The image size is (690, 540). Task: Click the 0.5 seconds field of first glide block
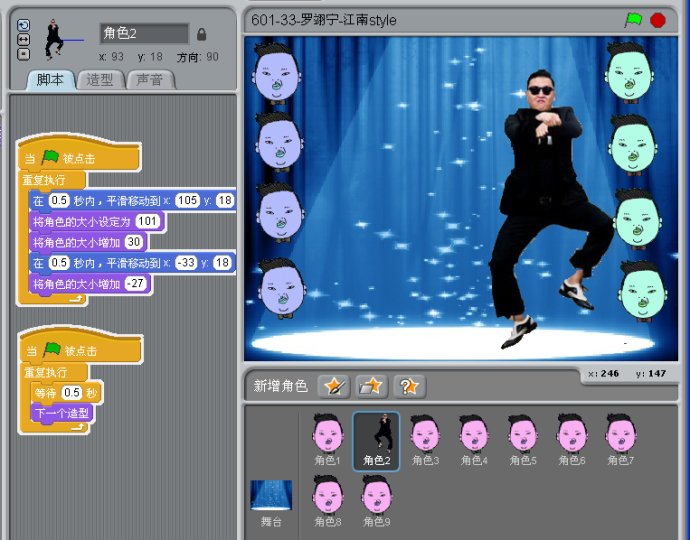click(59, 201)
